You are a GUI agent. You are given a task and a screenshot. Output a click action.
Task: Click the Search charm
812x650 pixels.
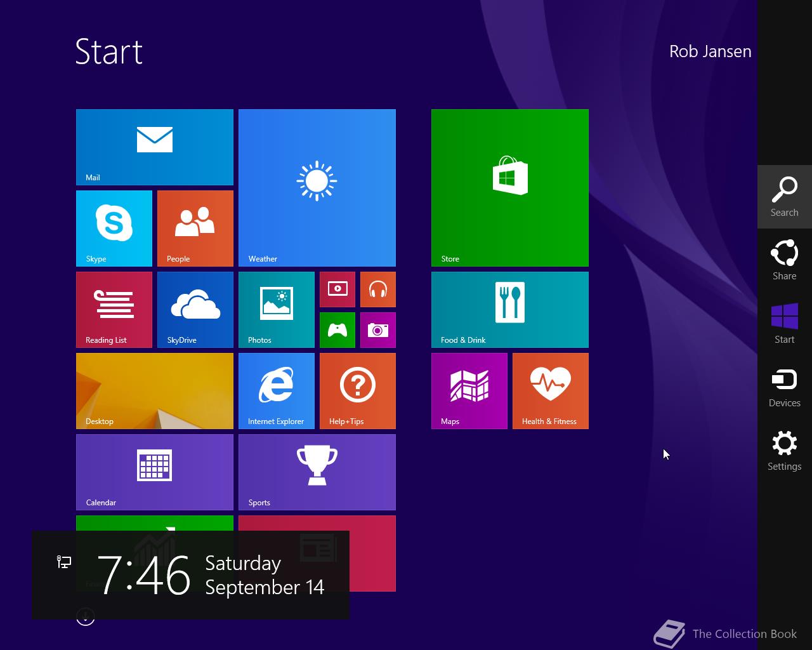(785, 197)
